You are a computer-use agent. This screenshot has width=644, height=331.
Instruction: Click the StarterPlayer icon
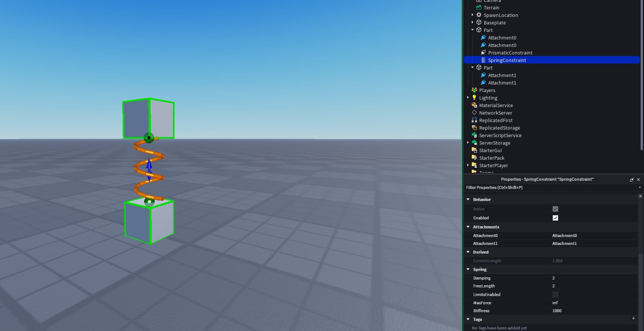(x=474, y=165)
